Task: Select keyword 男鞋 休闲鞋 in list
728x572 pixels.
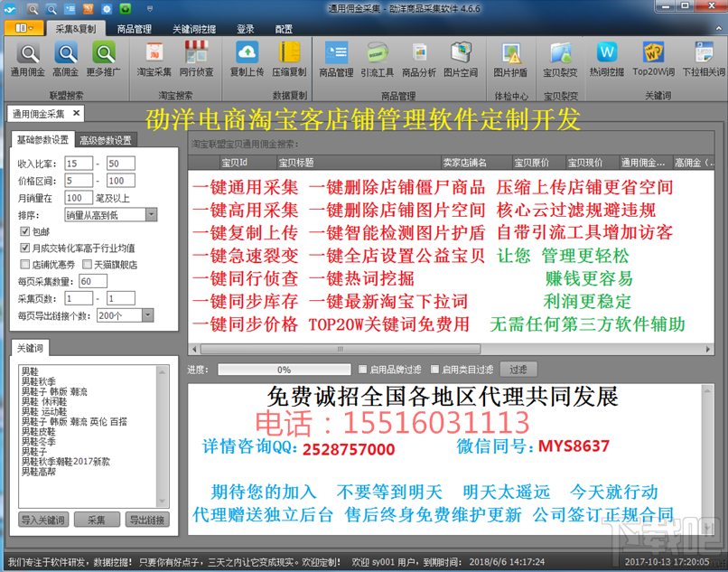Action: (x=44, y=401)
